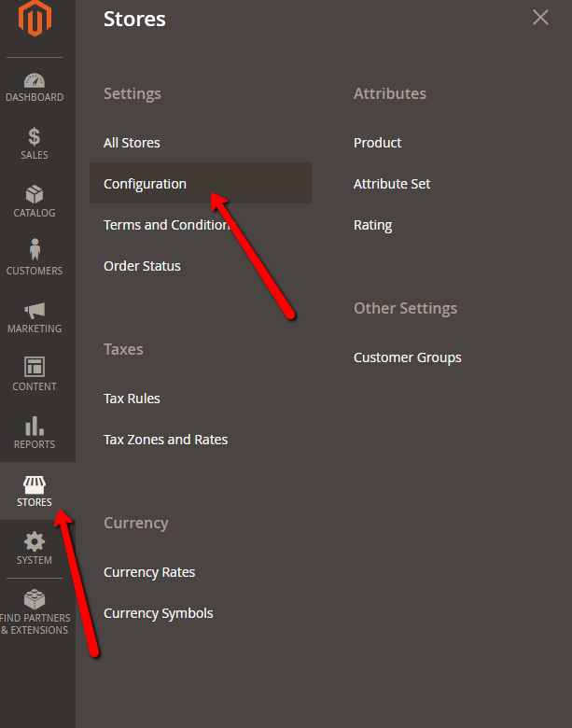Open the Customers person icon

pos(35,250)
